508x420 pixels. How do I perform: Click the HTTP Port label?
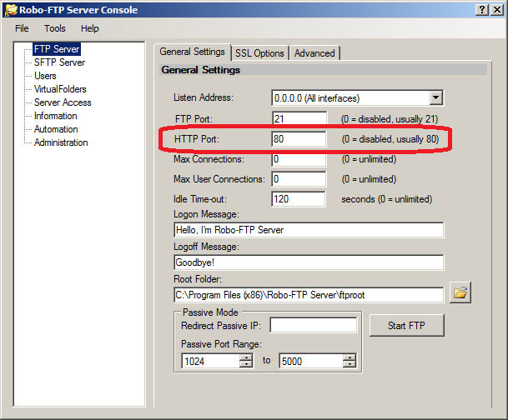pyautogui.click(x=197, y=139)
